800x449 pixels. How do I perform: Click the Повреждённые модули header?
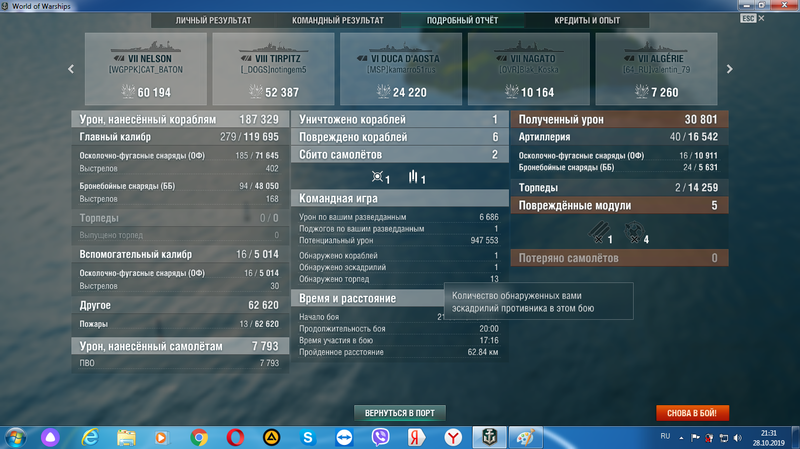pyautogui.click(x=619, y=205)
